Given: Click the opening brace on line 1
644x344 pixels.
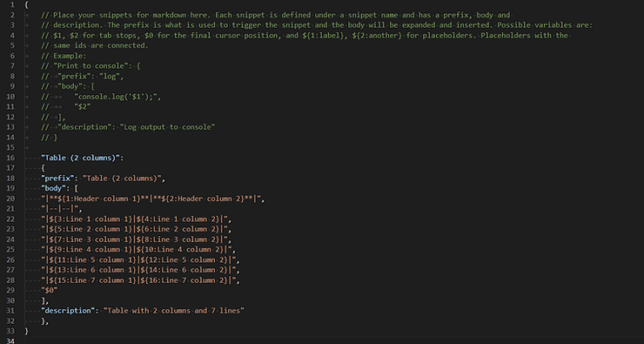Looking at the screenshot, I should point(26,5).
